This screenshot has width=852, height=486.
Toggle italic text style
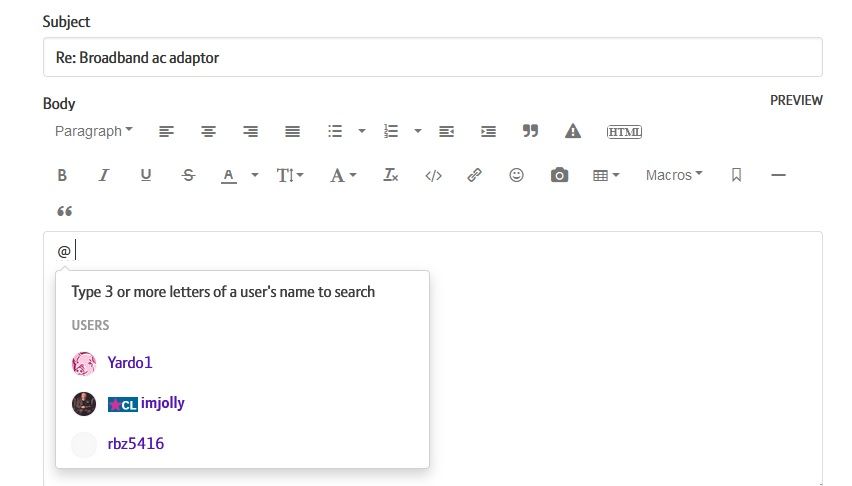(104, 175)
